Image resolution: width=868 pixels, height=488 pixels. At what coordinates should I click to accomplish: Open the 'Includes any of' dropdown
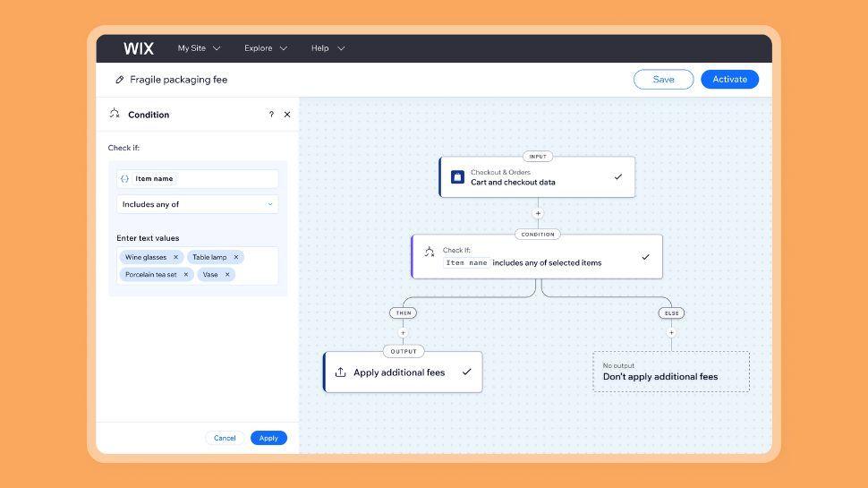point(197,204)
